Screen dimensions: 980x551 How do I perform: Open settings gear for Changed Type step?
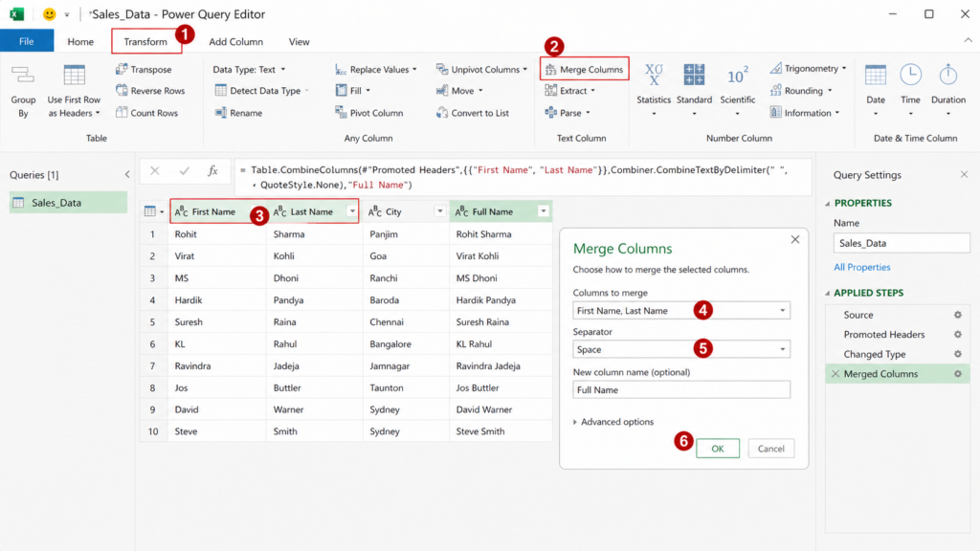click(957, 354)
